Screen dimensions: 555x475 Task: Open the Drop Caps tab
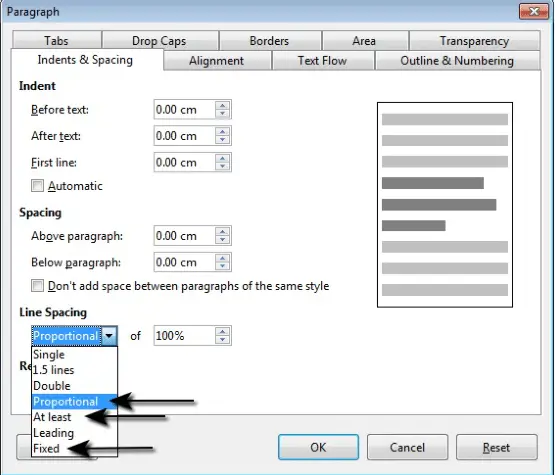click(159, 41)
